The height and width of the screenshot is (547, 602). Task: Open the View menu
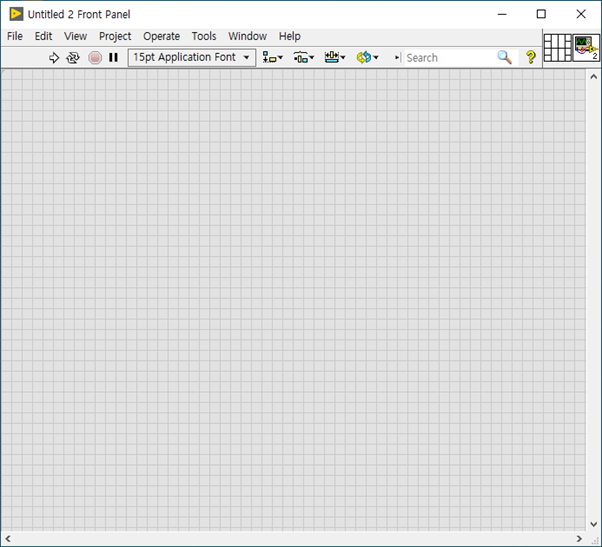click(x=75, y=36)
